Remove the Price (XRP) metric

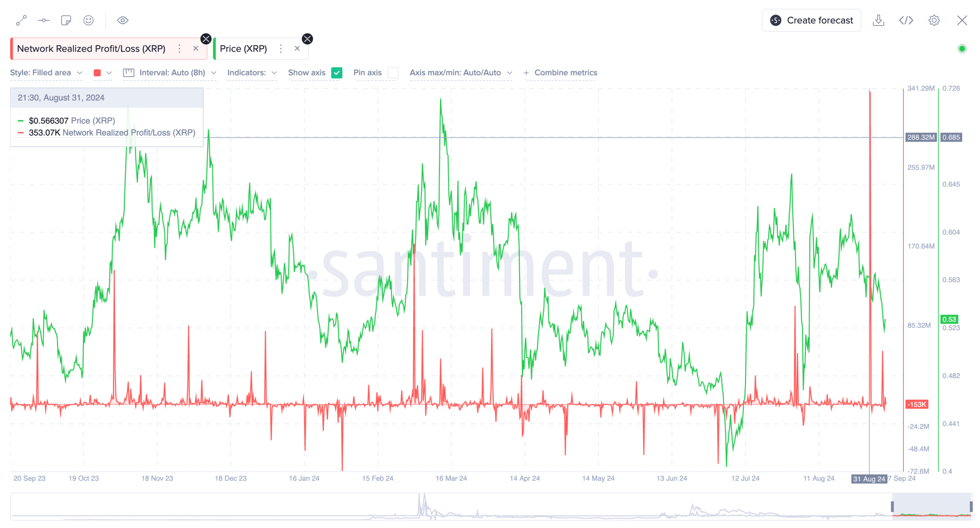297,49
